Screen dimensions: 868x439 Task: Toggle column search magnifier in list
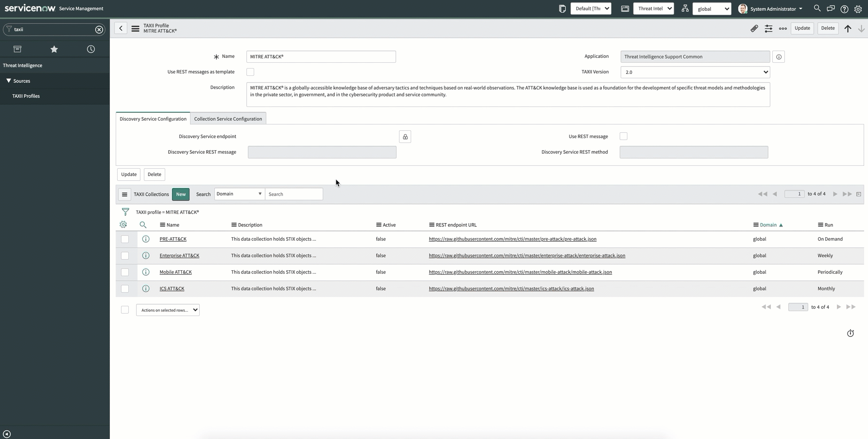tap(143, 225)
